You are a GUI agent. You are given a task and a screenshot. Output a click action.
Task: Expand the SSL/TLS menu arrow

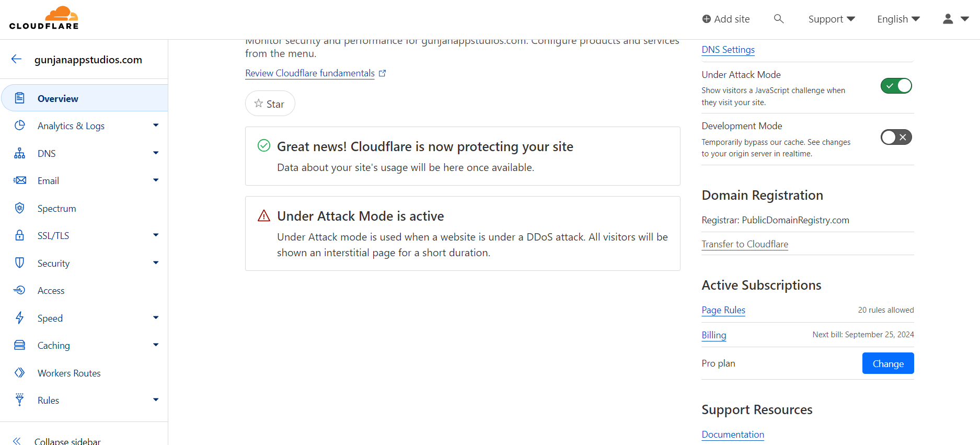coord(156,235)
